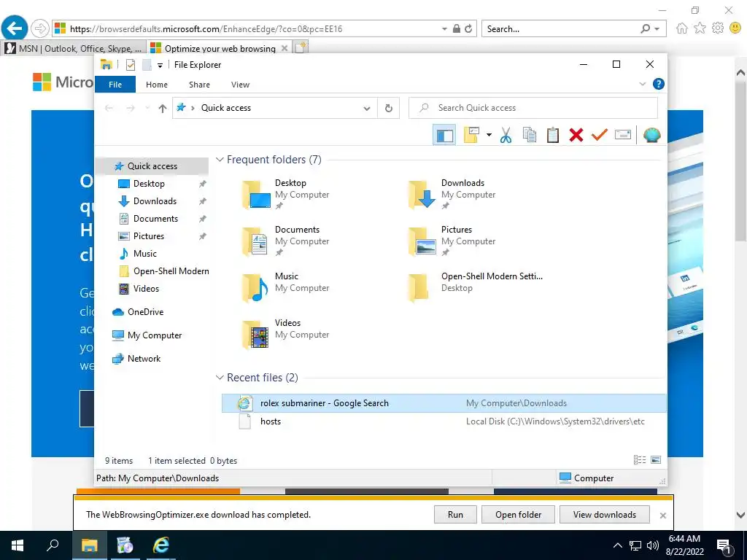Select rolex submariner - Google Search file

coord(444,403)
